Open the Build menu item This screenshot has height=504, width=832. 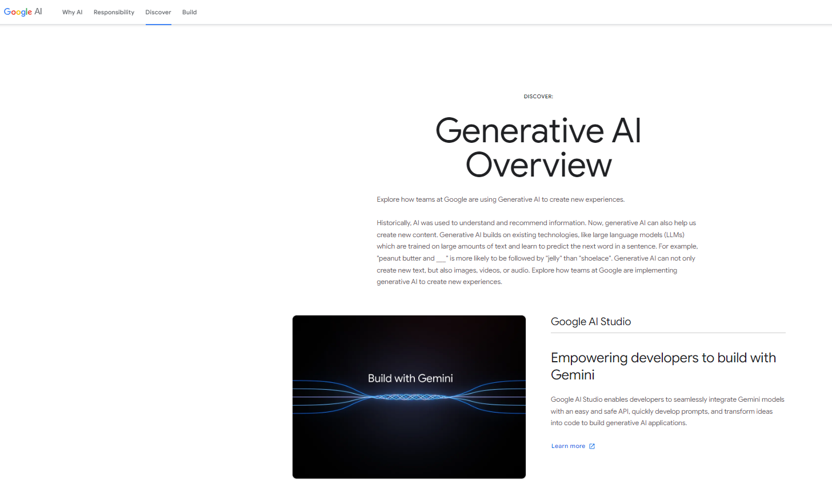[x=189, y=12]
